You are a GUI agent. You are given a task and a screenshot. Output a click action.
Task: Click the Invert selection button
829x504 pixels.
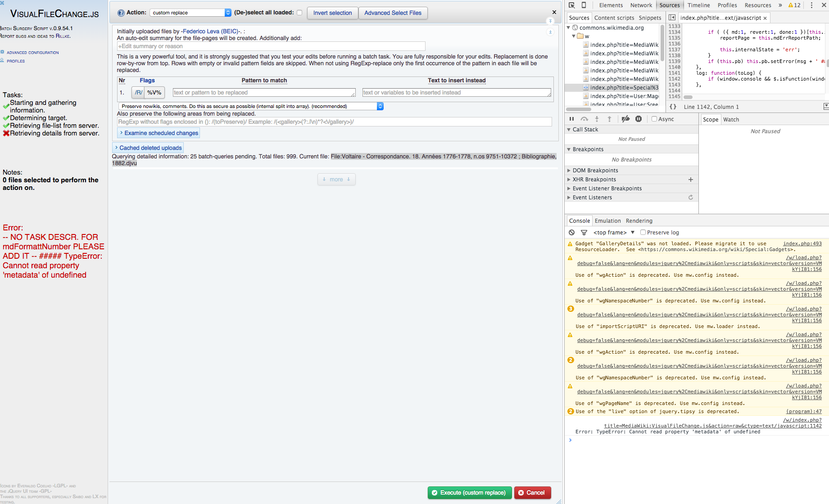pyautogui.click(x=333, y=13)
